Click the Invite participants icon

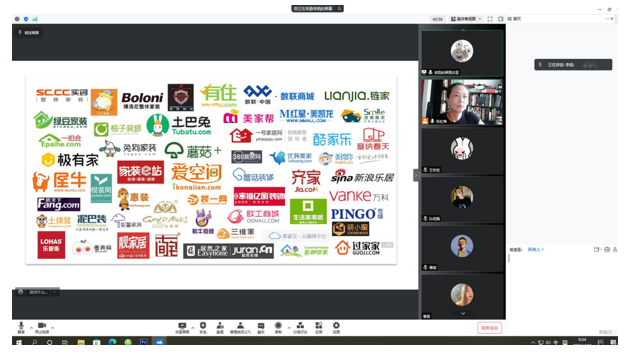(220, 327)
